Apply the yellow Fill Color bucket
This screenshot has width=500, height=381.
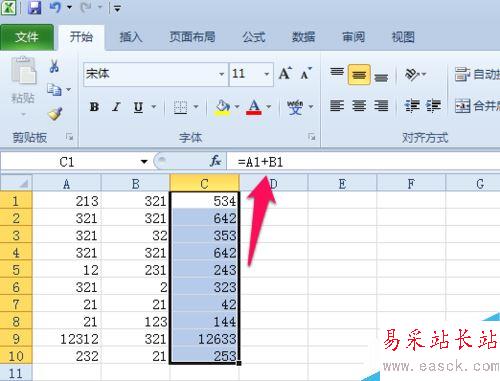(223, 108)
